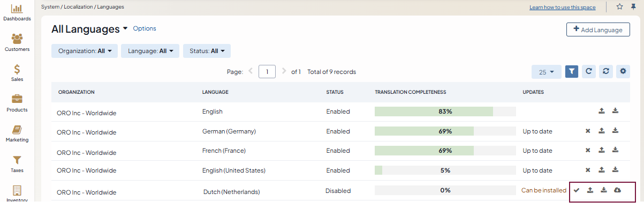Click cloud install icon for Dutch (Netherlands)
Screen dimensions: 644x216
pos(617,190)
